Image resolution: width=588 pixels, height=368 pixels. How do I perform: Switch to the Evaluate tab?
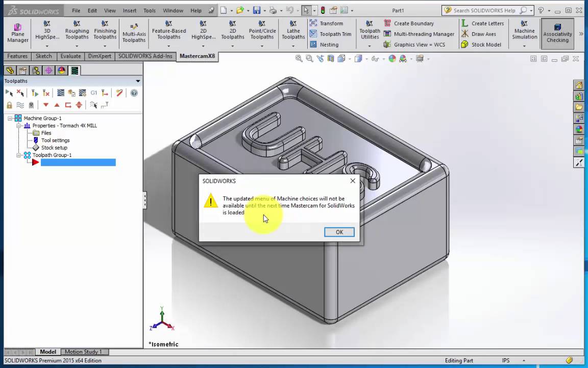tap(70, 56)
